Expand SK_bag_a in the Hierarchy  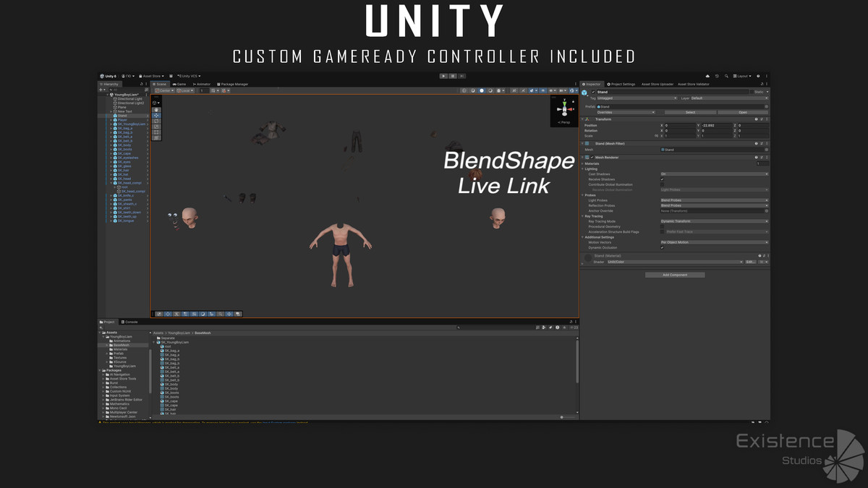coord(111,128)
